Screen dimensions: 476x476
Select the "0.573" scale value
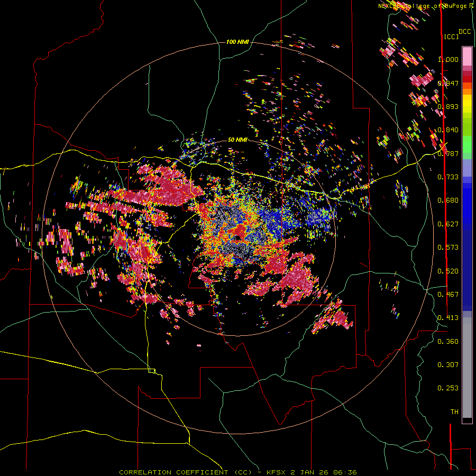click(448, 248)
